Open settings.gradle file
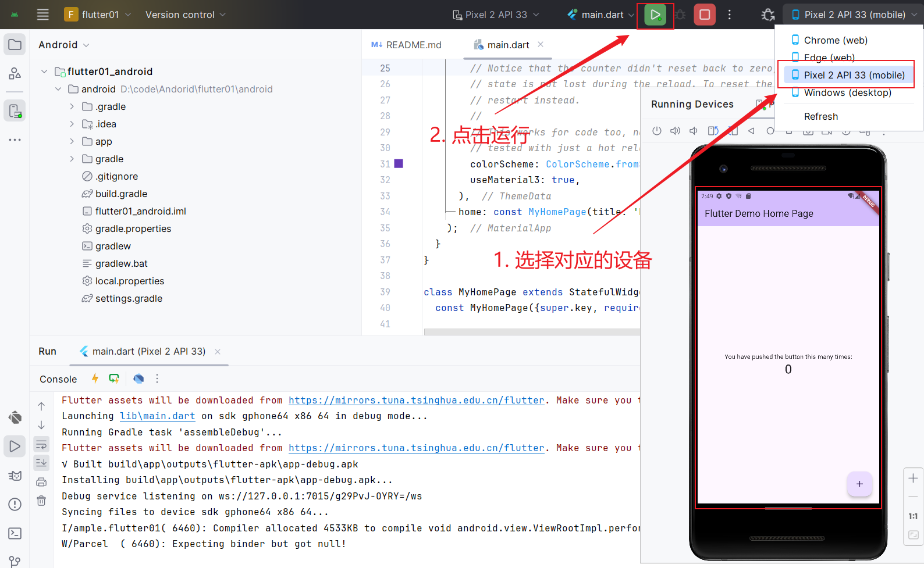This screenshot has width=924, height=568. (129, 298)
